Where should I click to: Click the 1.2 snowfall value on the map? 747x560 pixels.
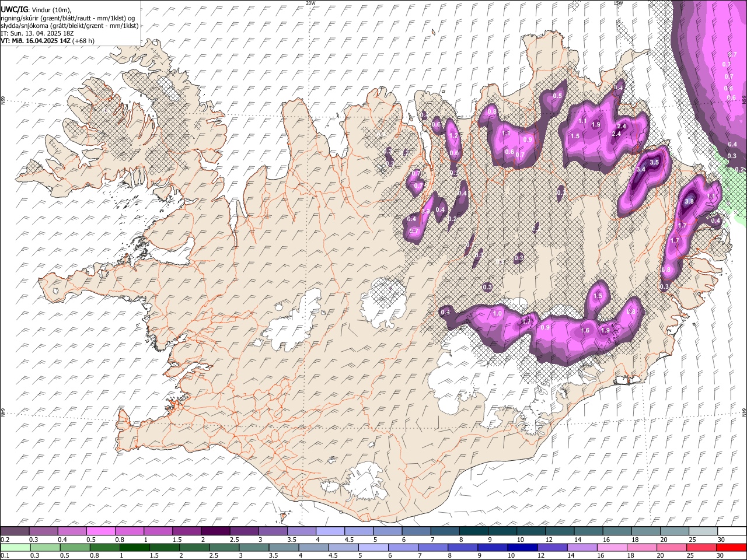[453, 135]
